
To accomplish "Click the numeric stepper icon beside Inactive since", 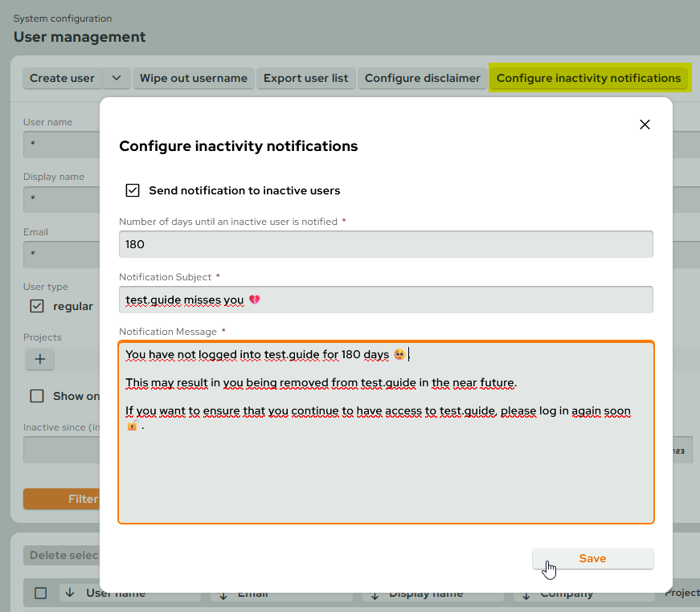I will pos(680,450).
